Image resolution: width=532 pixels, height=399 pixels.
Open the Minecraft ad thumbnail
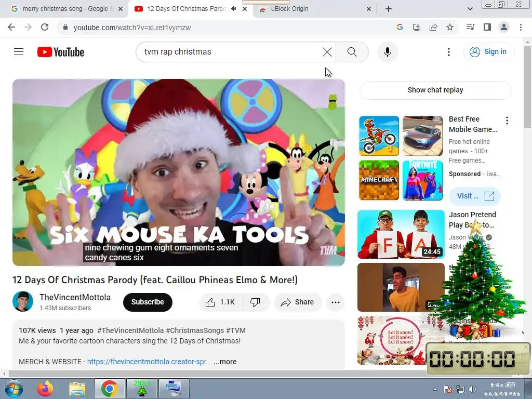tap(379, 180)
